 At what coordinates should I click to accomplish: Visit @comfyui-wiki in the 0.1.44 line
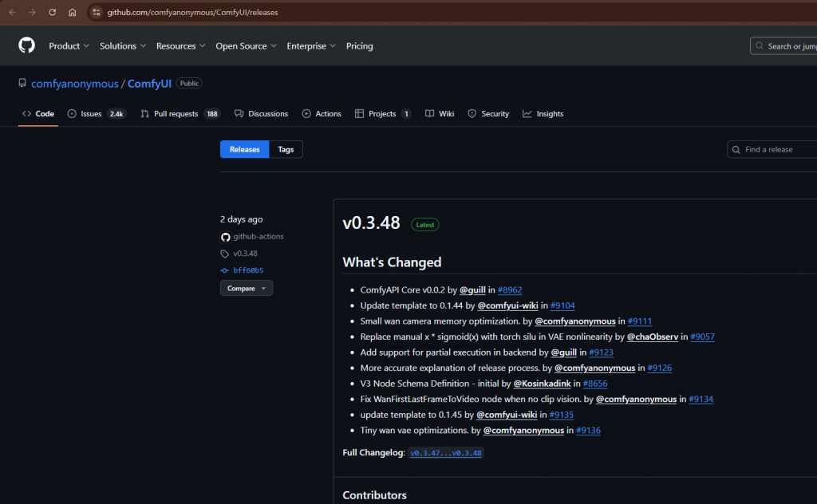click(x=507, y=305)
